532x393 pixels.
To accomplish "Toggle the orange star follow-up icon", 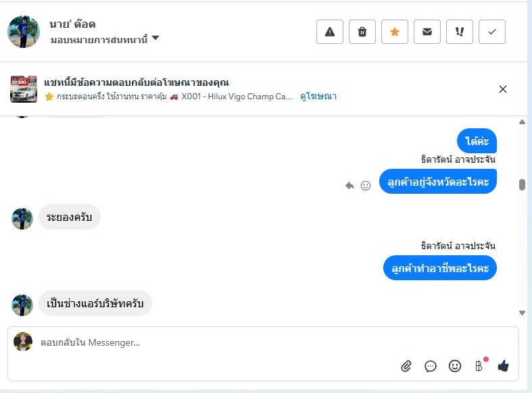I will point(395,32).
